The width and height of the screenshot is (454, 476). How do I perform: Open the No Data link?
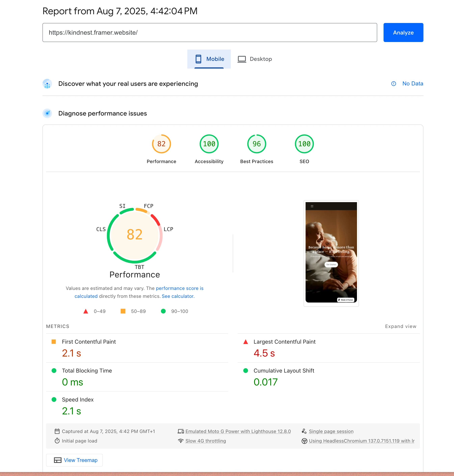[413, 84]
